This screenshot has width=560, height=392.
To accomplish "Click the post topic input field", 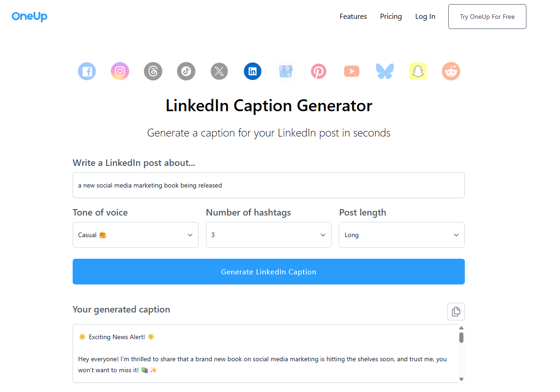I will pos(269,185).
